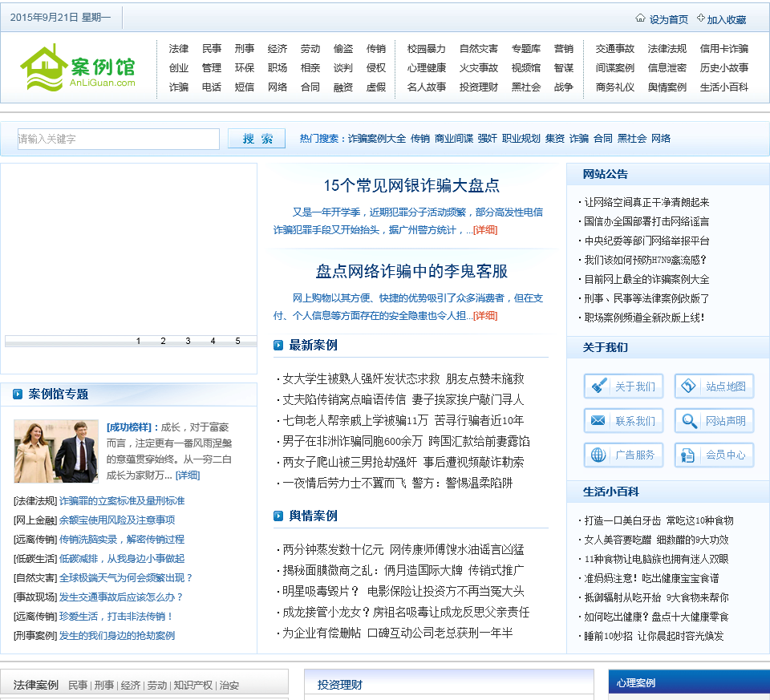Image resolution: width=770 pixels, height=700 pixels.
Task: Open the 刑事 navigation category
Action: click(245, 49)
